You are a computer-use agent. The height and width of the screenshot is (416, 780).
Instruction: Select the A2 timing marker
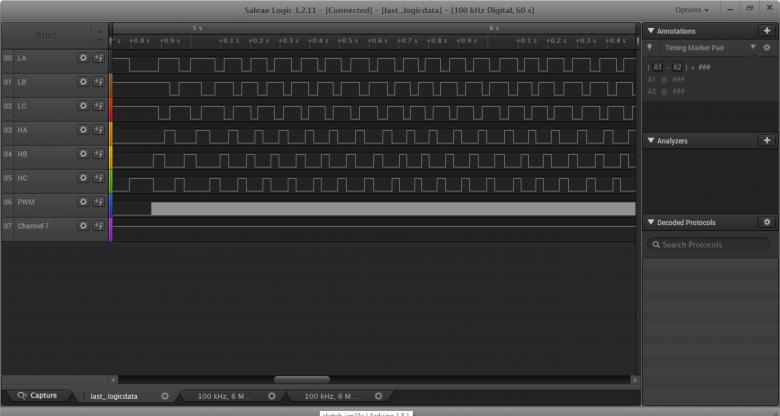coord(677,66)
